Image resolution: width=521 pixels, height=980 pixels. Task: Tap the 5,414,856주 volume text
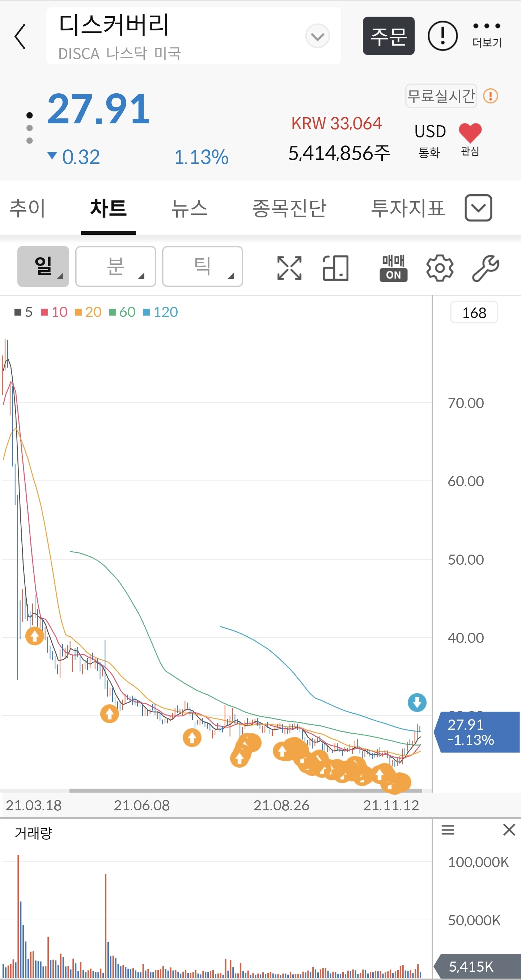(x=339, y=153)
